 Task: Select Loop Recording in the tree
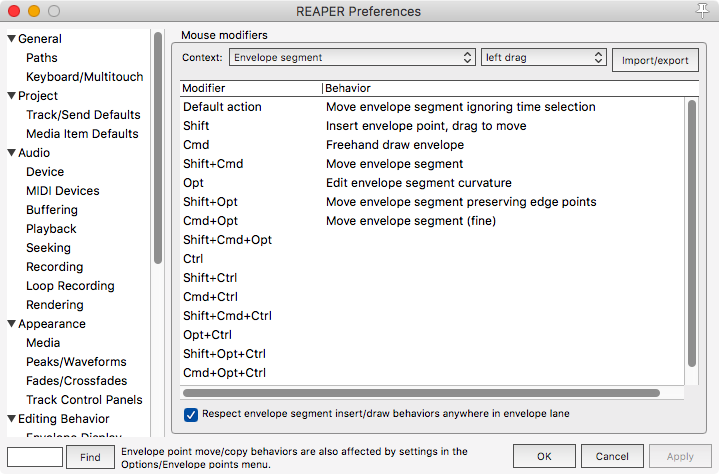click(x=70, y=286)
